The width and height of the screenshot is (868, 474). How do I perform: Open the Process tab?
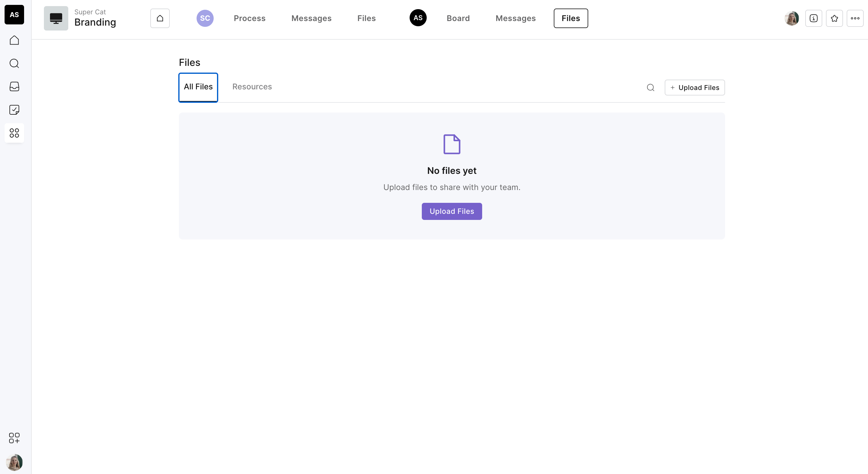249,18
